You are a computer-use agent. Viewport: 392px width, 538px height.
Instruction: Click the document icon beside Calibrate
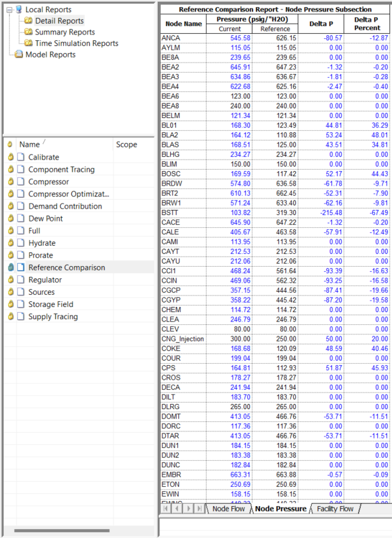point(21,157)
